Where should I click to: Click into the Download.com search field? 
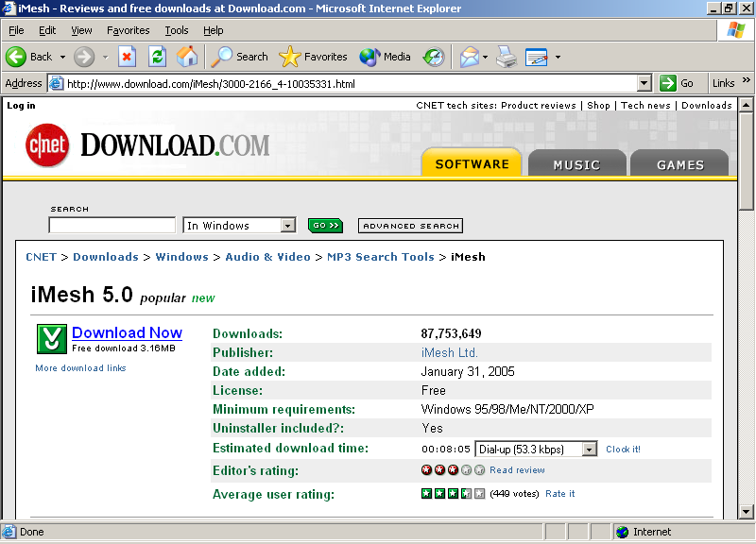pos(112,226)
